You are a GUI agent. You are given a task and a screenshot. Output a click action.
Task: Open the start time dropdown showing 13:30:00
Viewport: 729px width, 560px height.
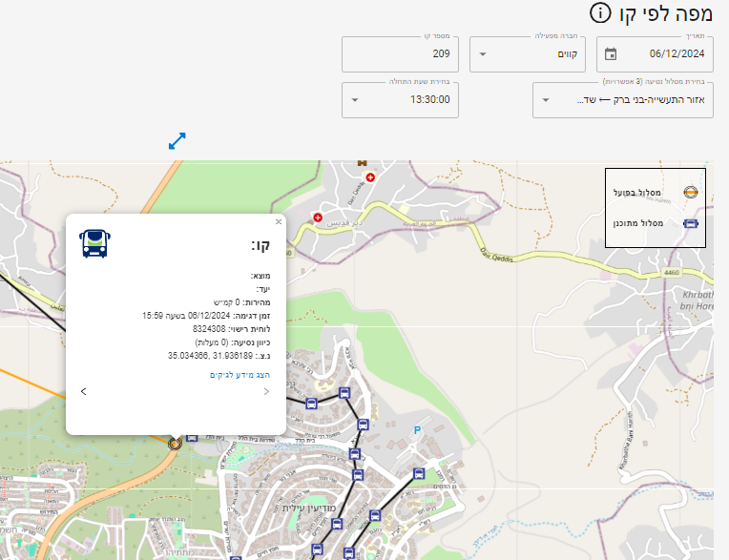(400, 100)
